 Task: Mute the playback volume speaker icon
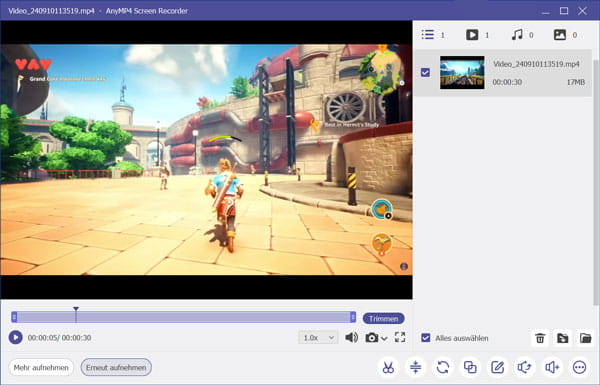pos(351,338)
